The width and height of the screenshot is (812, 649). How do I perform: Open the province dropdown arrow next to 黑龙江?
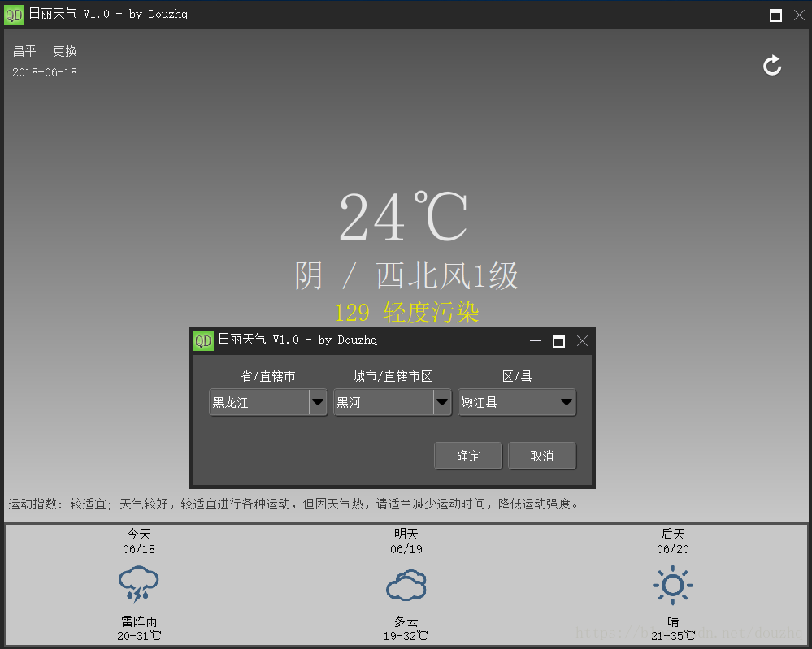[318, 402]
